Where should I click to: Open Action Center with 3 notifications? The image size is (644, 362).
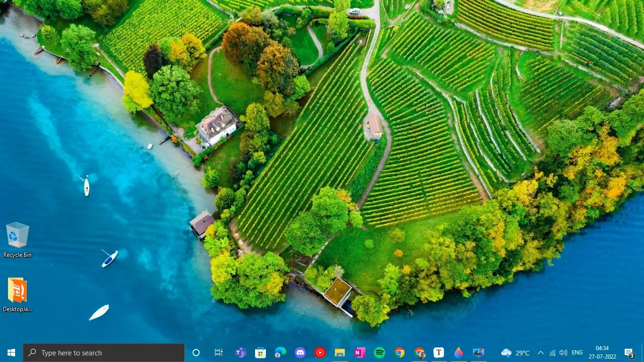click(x=628, y=352)
